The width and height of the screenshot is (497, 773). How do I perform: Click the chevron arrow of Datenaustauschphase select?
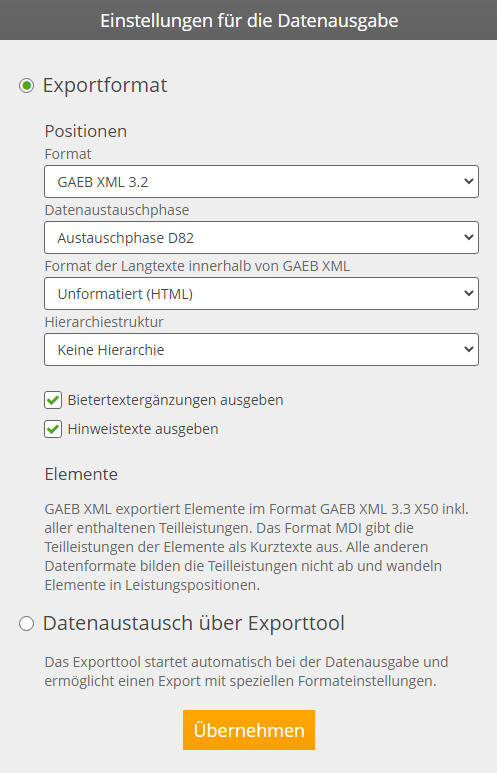click(x=468, y=237)
